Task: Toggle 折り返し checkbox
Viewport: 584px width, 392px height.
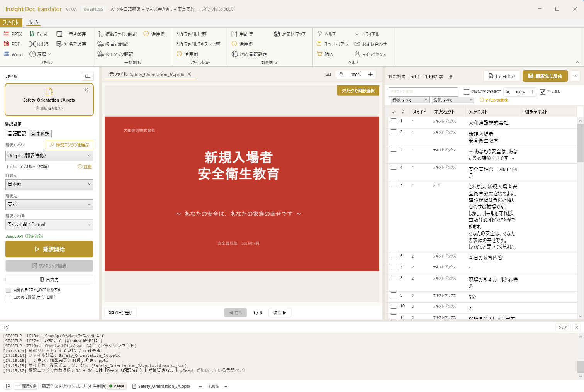Action: point(543,92)
